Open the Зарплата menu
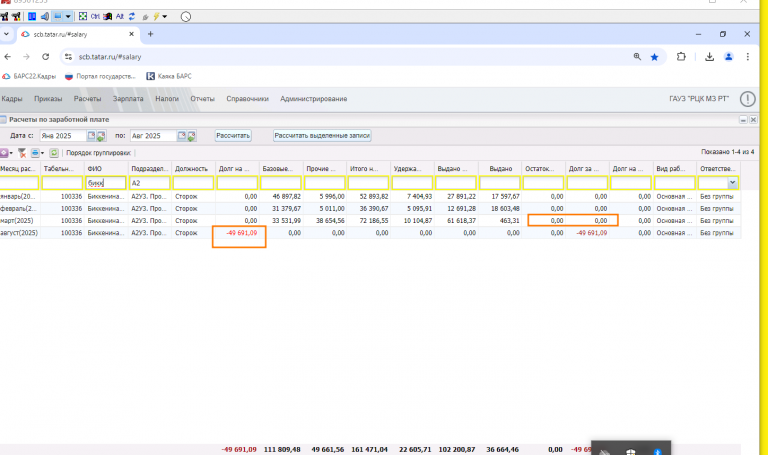 point(128,99)
